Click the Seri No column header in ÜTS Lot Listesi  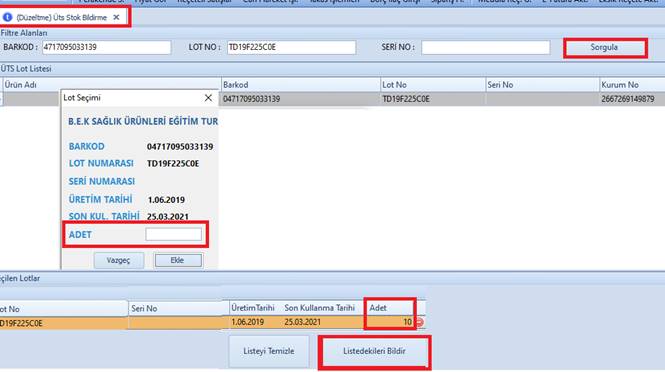coord(542,85)
